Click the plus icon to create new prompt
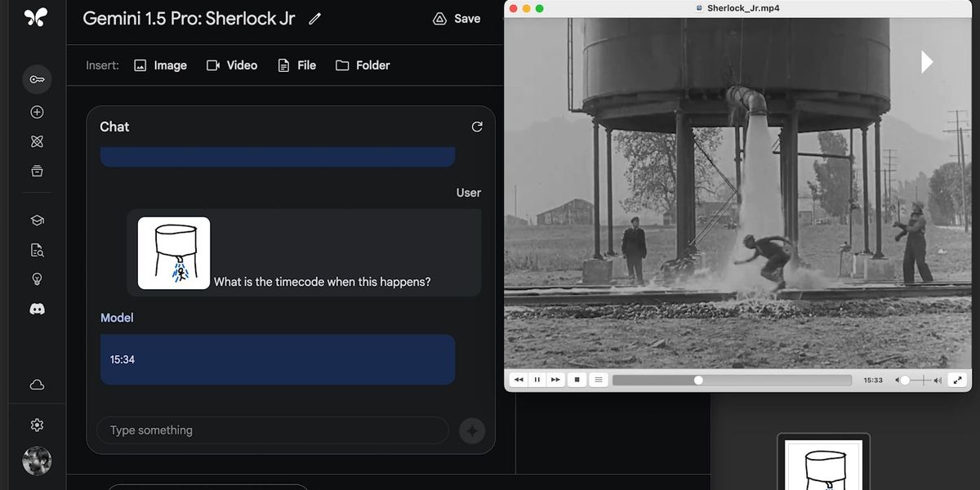This screenshot has width=980, height=490. pos(37,112)
